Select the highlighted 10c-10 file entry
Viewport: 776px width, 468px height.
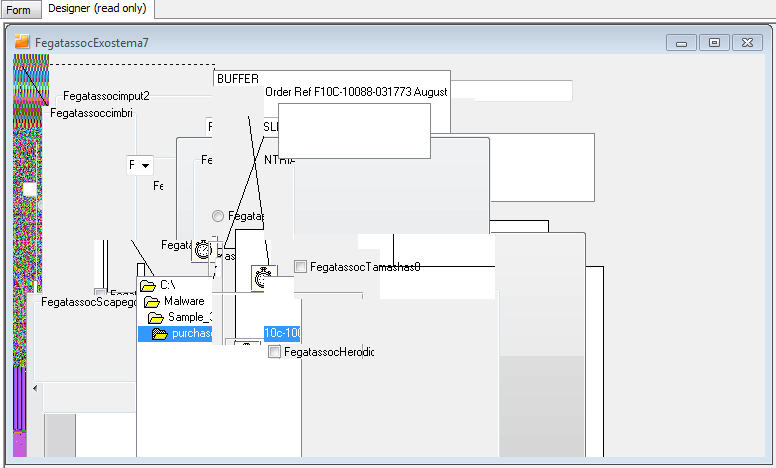click(x=282, y=333)
